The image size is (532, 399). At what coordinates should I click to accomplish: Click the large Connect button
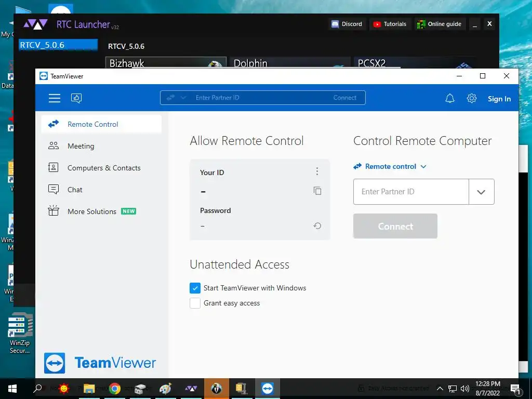pyautogui.click(x=395, y=226)
